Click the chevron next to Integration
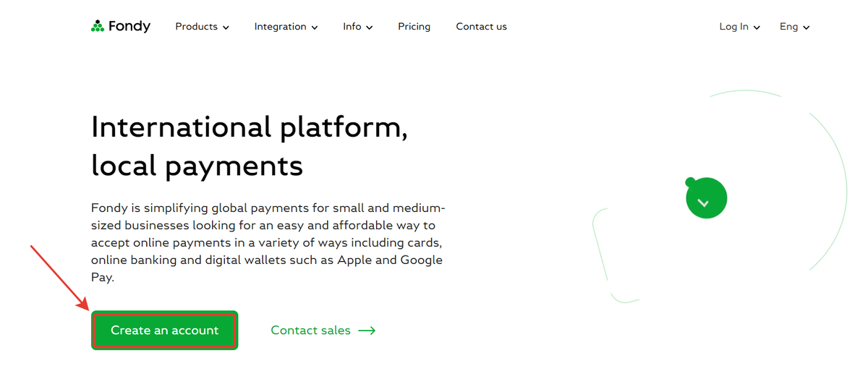The image size is (868, 366). click(315, 27)
